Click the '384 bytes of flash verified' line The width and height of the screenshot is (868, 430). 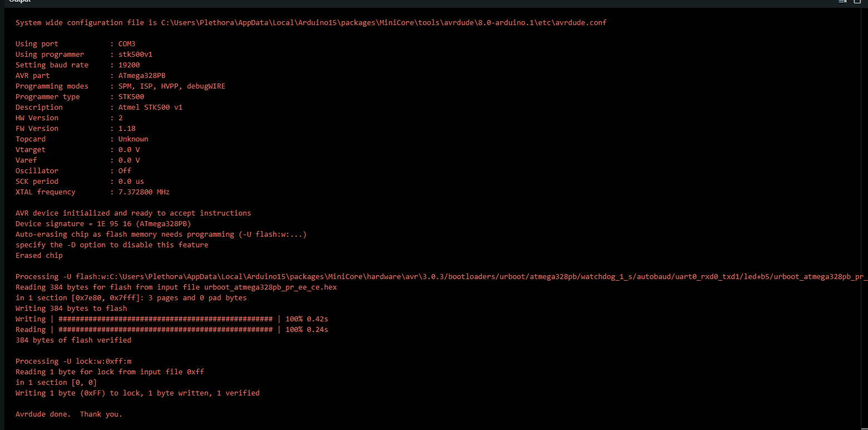tap(73, 340)
